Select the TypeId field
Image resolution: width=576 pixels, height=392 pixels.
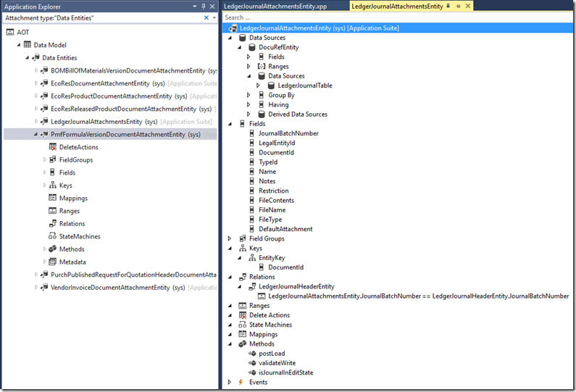point(268,162)
